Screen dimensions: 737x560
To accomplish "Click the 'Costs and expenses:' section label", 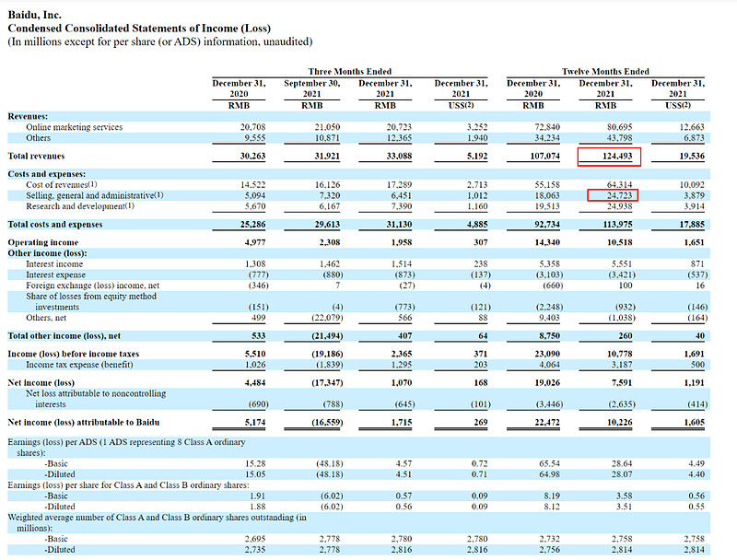I will [47, 174].
